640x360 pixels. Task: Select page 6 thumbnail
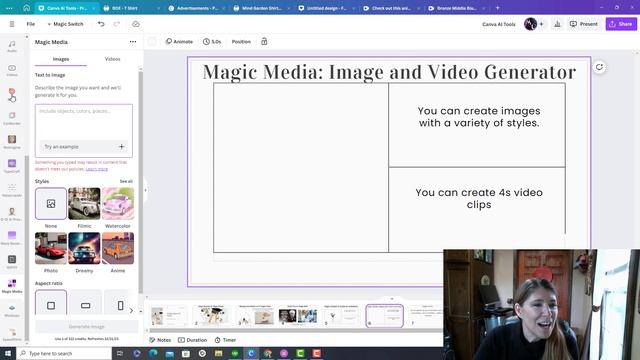384,316
